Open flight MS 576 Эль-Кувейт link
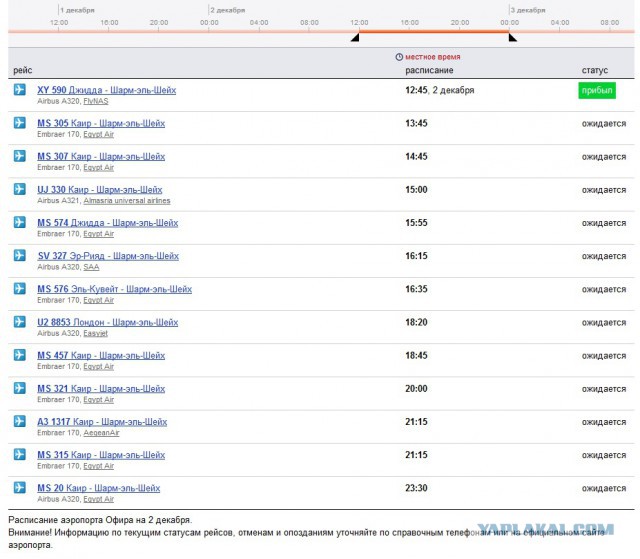640x559 pixels. pyautogui.click(x=114, y=289)
